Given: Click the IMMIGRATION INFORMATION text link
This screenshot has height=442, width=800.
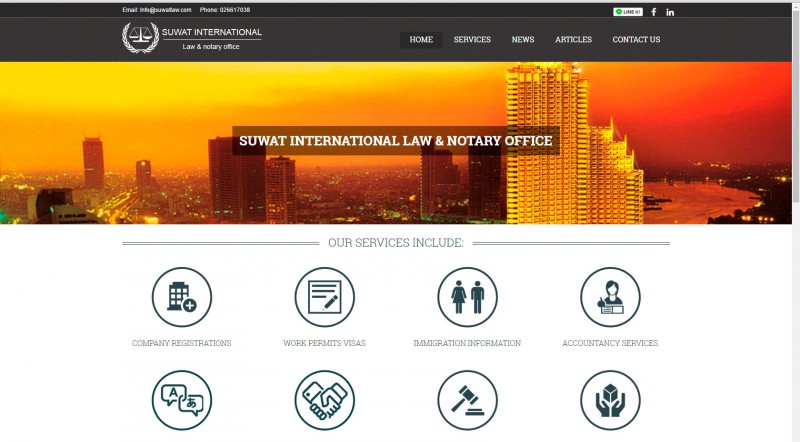Looking at the screenshot, I should pyautogui.click(x=467, y=343).
